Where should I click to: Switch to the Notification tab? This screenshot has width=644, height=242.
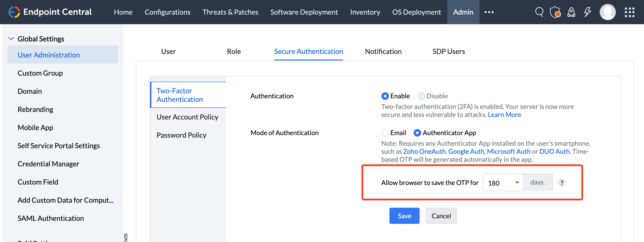tap(383, 51)
